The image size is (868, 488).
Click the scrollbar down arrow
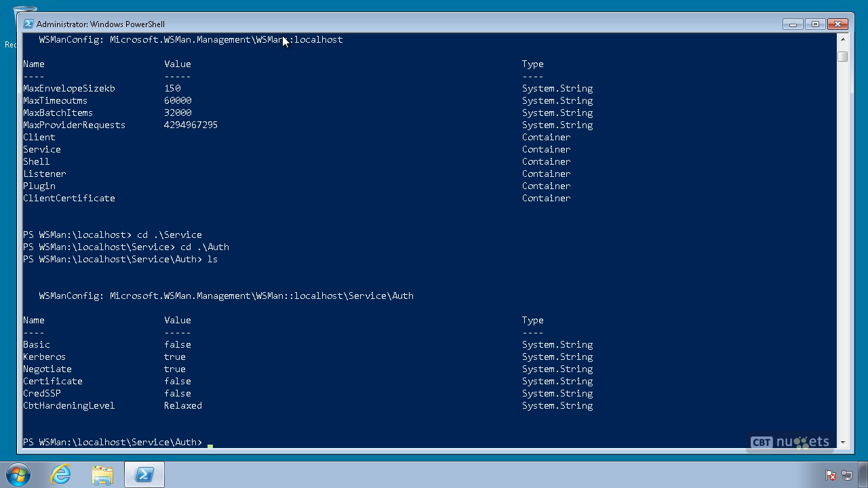[842, 442]
